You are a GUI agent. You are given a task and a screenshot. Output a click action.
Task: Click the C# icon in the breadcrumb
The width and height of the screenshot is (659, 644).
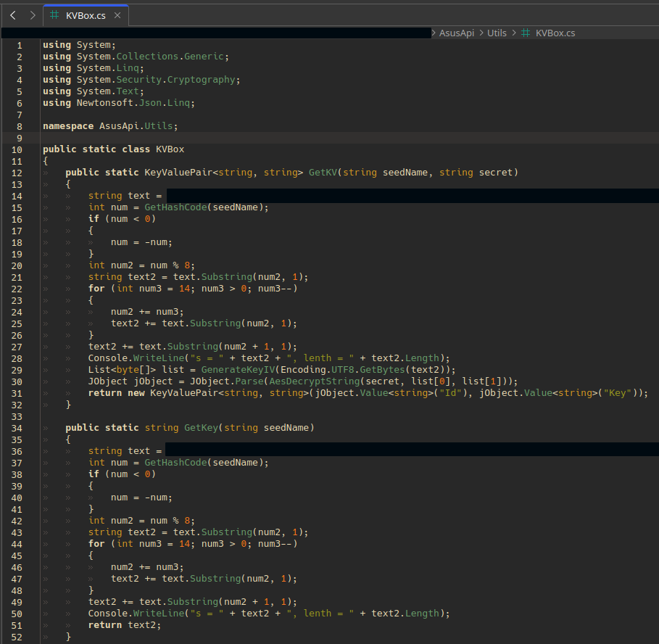pyautogui.click(x=526, y=33)
